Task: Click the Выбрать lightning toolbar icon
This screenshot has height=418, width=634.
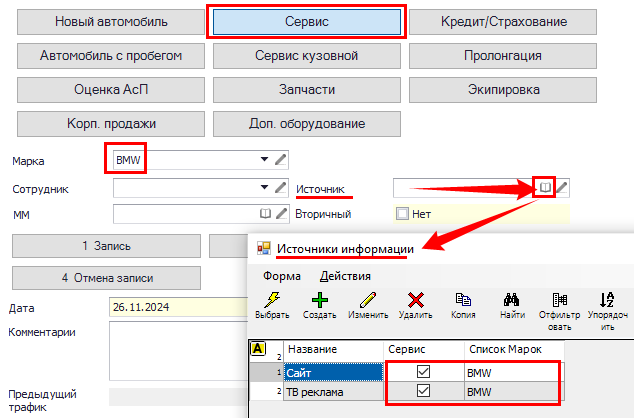Action: (271, 299)
